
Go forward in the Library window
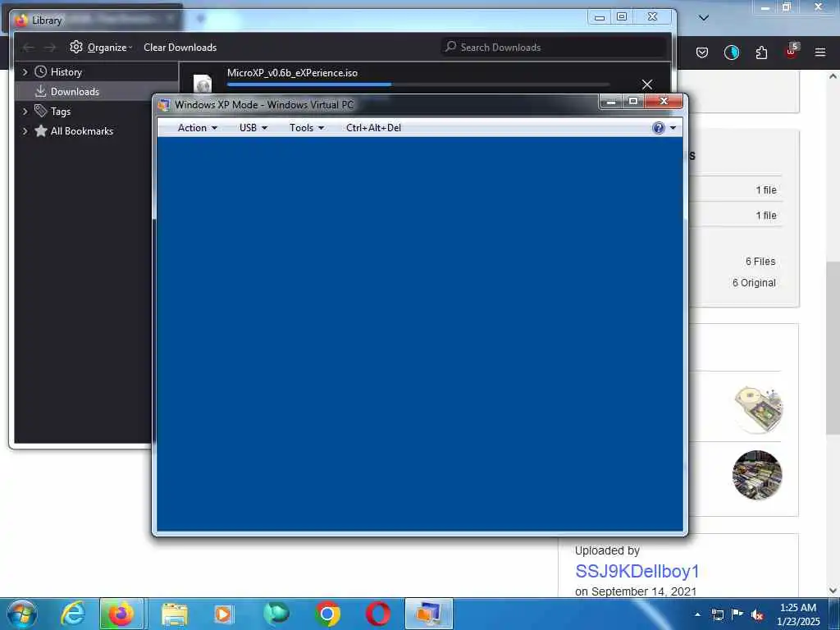click(x=50, y=48)
